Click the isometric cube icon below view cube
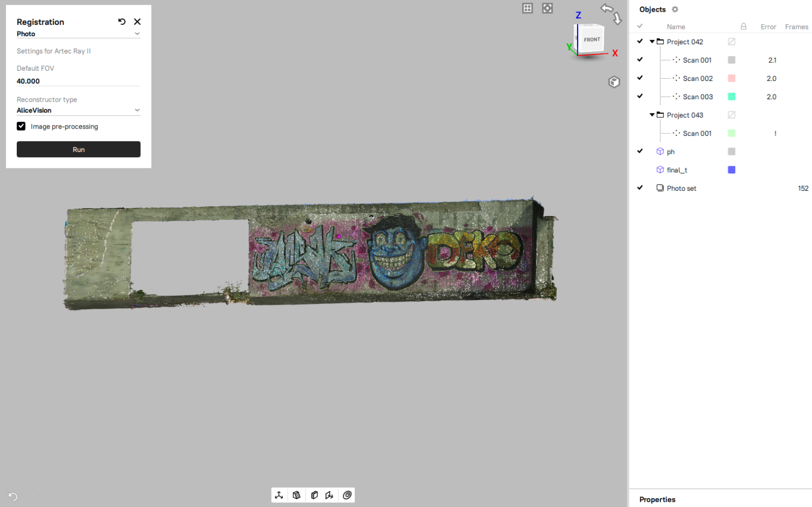The image size is (812, 507). 614,82
